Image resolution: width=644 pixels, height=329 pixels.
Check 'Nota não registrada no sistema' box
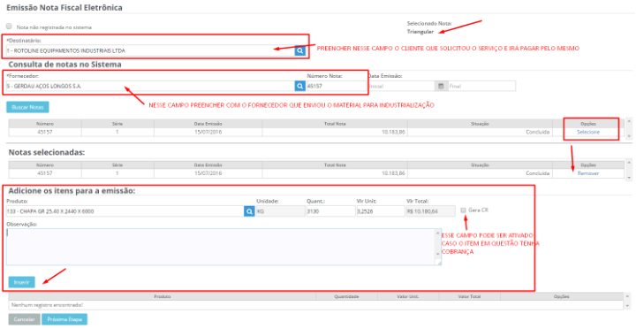point(9,27)
